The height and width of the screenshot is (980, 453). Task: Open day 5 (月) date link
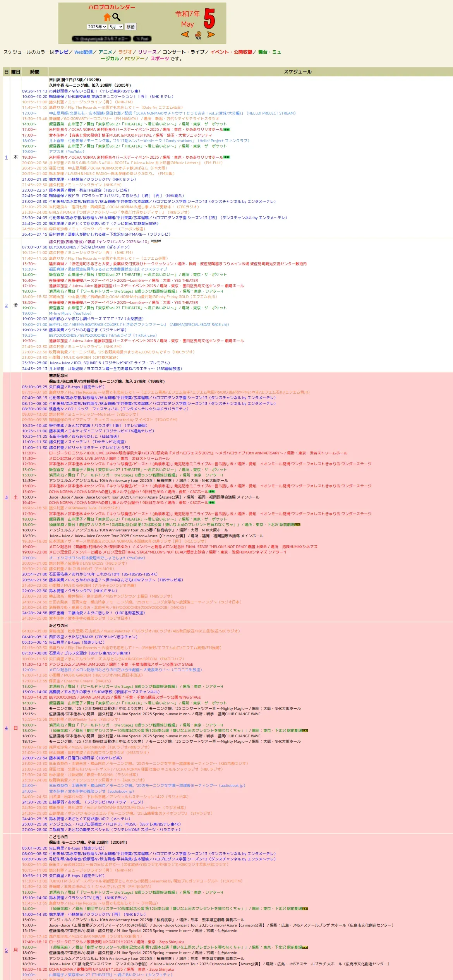coord(6,950)
